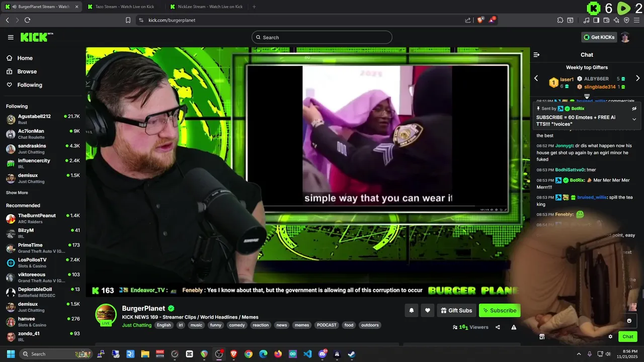Send message with Chat button

click(628, 336)
